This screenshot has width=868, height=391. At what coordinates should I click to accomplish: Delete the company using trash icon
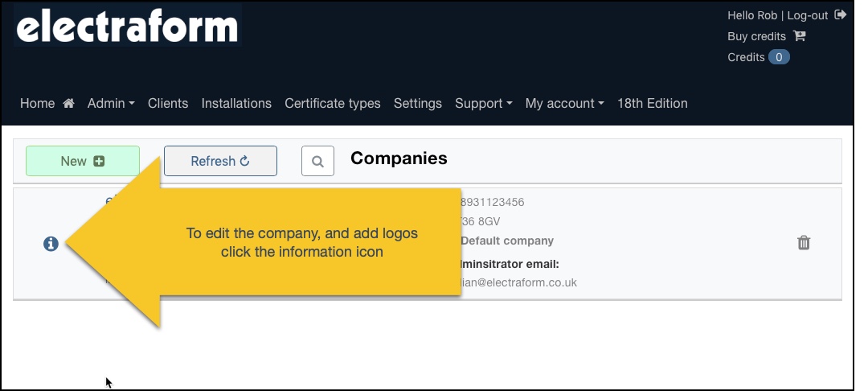pyautogui.click(x=804, y=243)
